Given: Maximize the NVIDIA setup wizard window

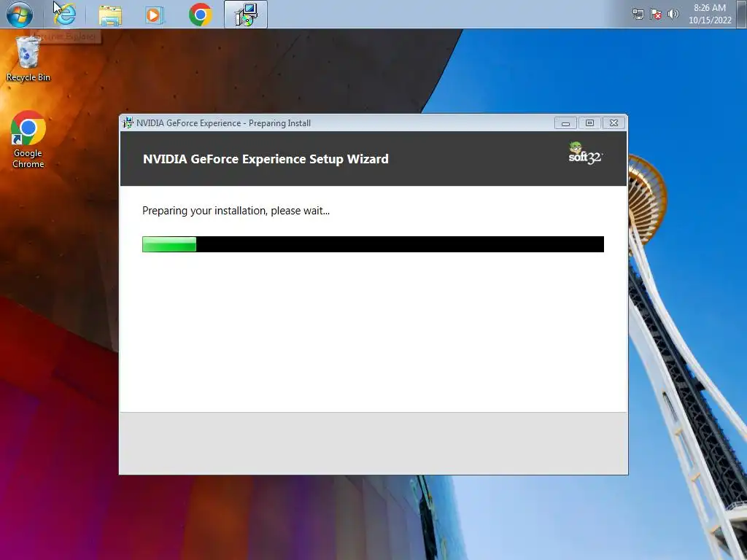Looking at the screenshot, I should [x=589, y=123].
